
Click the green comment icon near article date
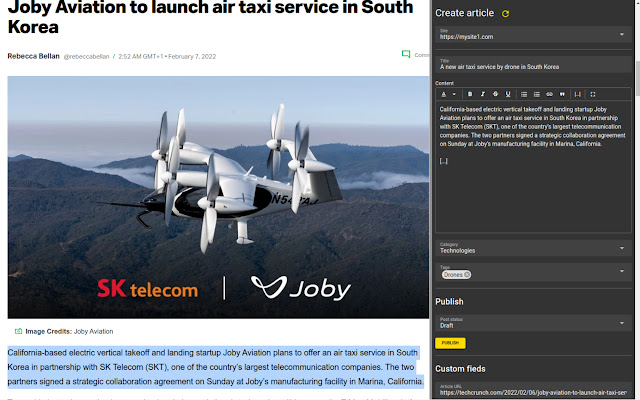click(406, 54)
